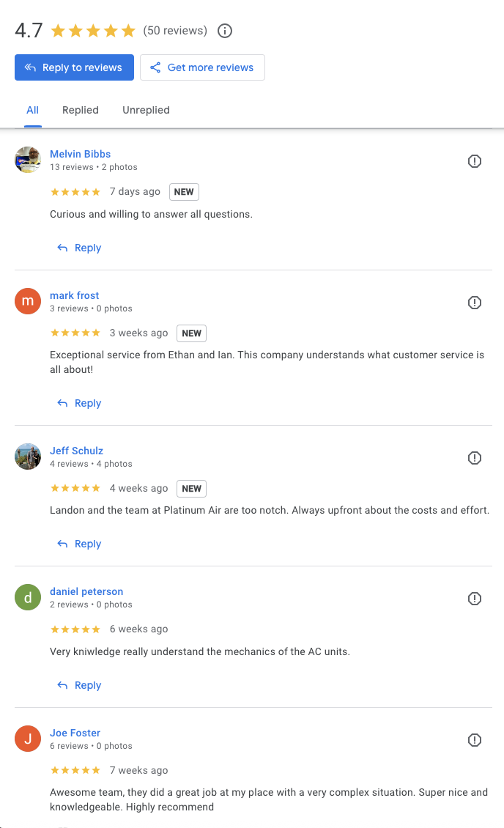Image resolution: width=504 pixels, height=828 pixels.
Task: Report mark frost's review via flag icon
Action: click(x=474, y=303)
